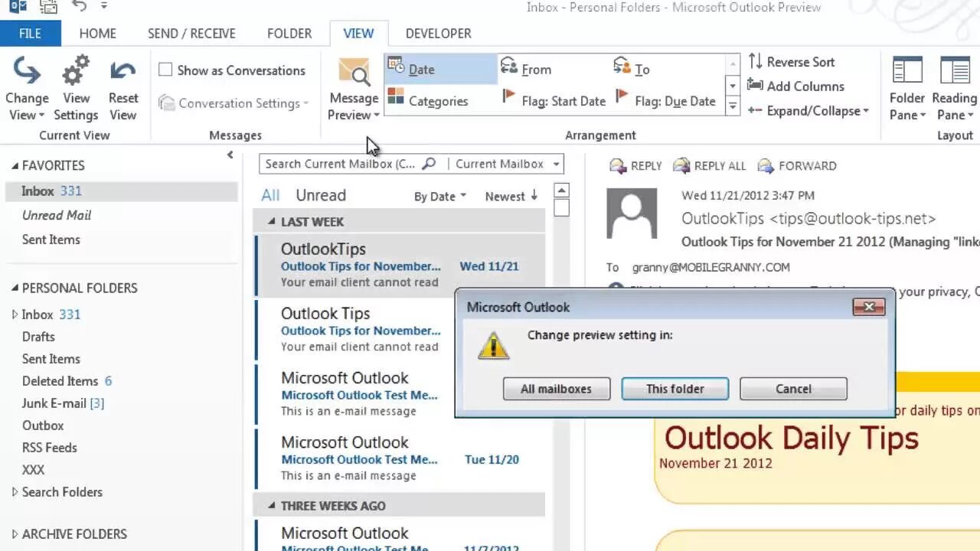Open the XXX folder
The width and height of the screenshot is (980, 551).
(33, 470)
